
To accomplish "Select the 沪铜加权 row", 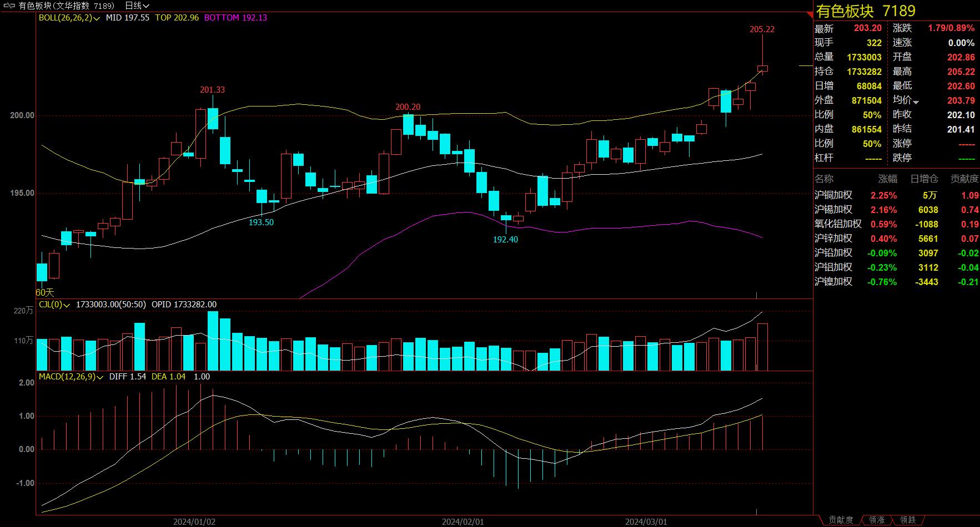I will click(833, 195).
